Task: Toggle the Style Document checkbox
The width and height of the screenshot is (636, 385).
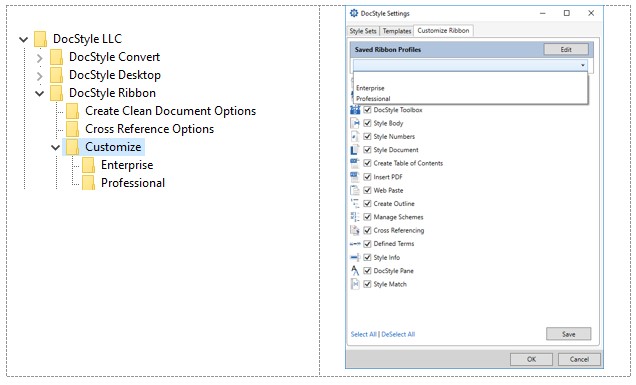Action: pyautogui.click(x=367, y=150)
